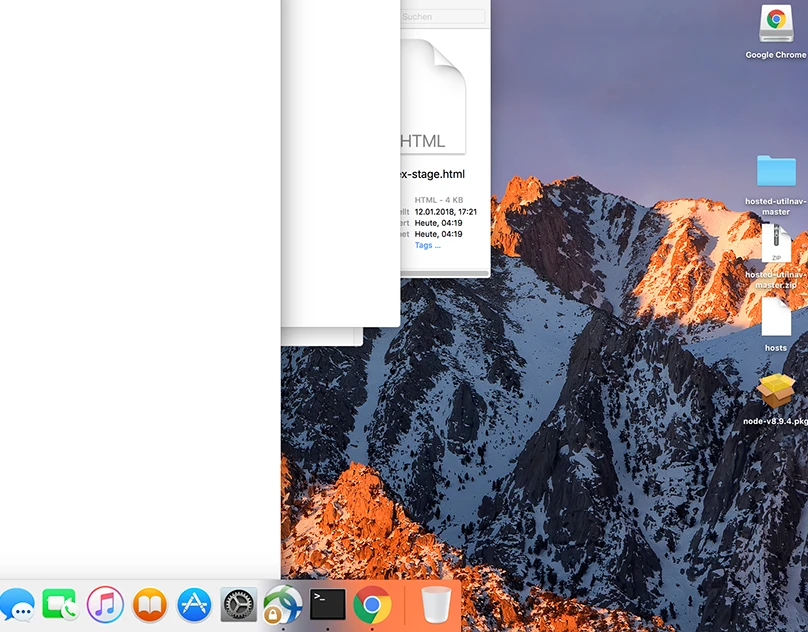Click the Tags… link in Finder preview
The height and width of the screenshot is (632, 808).
coord(428,245)
